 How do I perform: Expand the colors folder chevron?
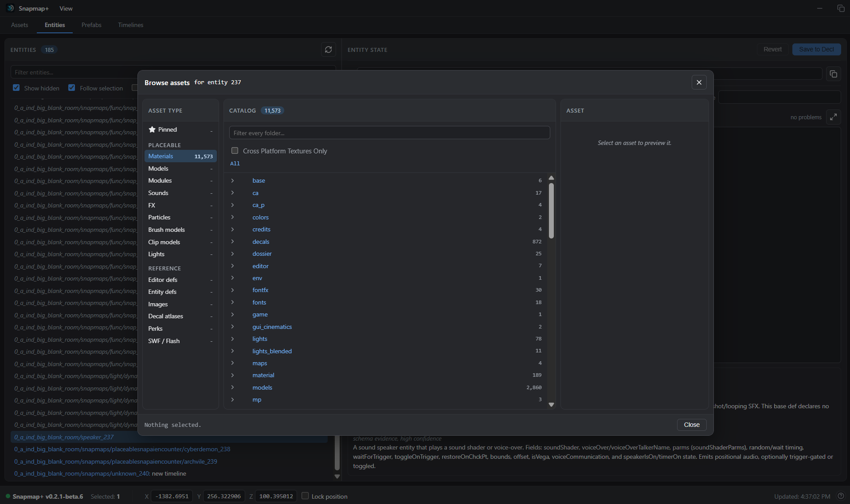click(232, 217)
